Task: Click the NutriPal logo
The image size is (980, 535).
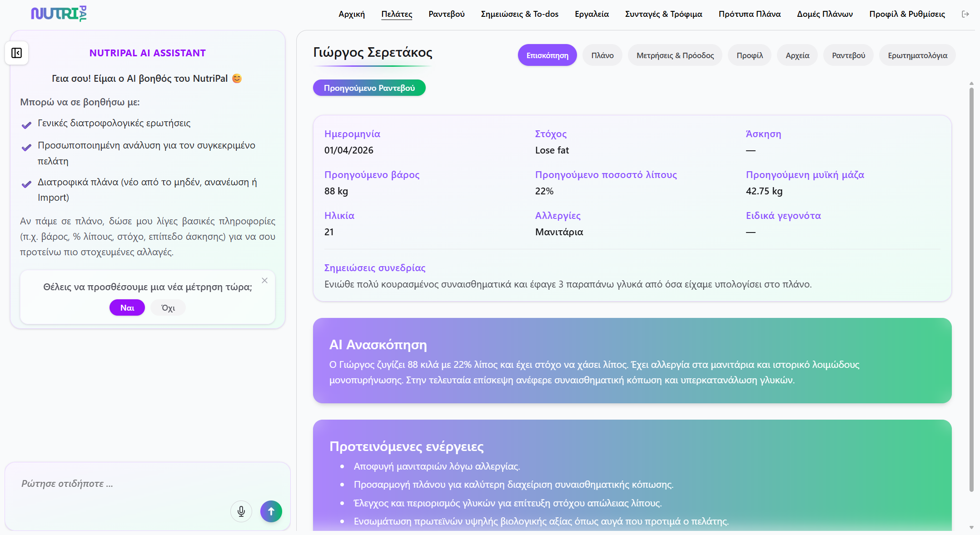Action: pyautogui.click(x=59, y=14)
